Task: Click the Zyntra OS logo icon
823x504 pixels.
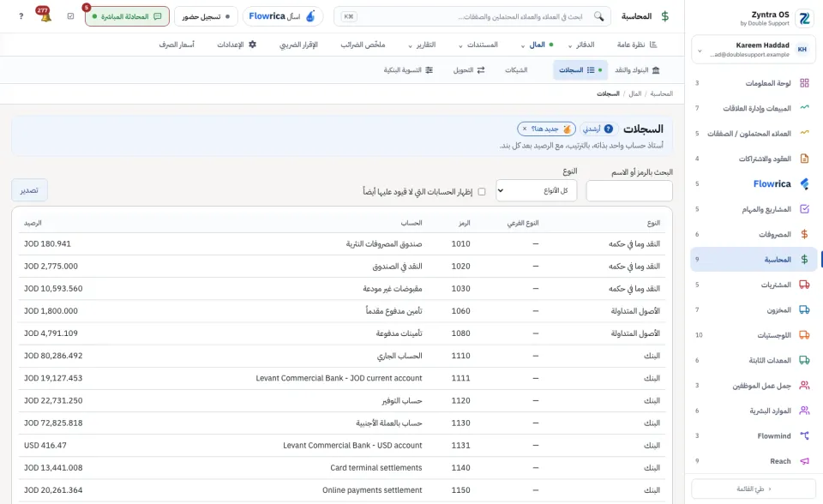Action: tap(804, 19)
